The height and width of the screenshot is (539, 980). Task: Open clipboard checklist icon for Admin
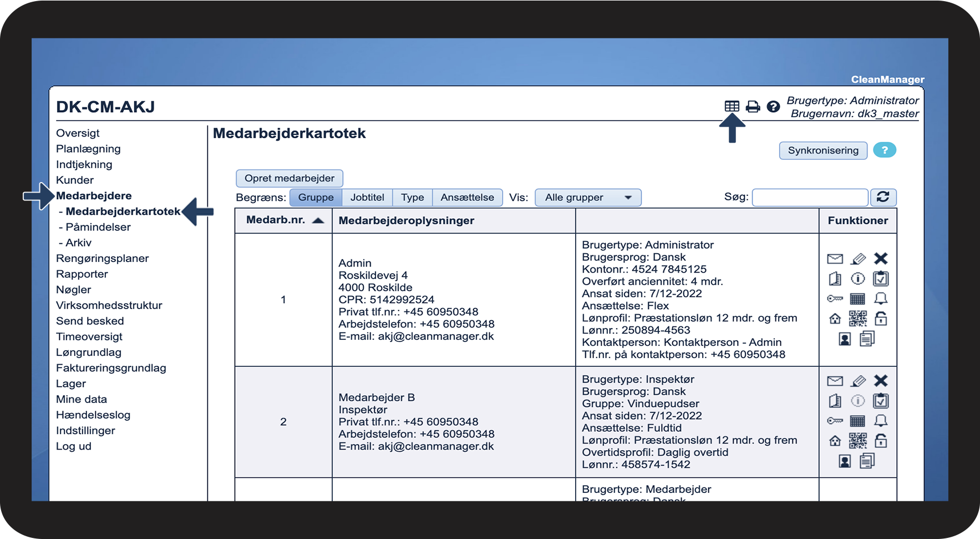click(x=881, y=278)
